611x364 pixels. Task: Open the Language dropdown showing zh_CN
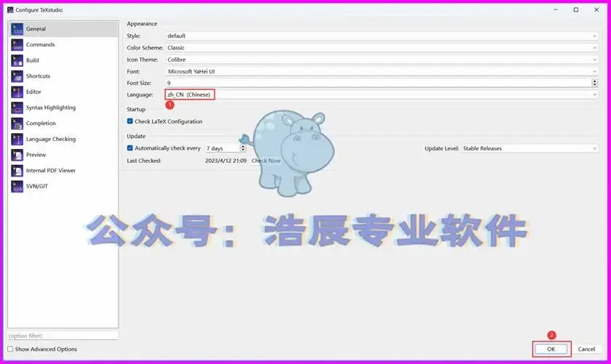click(382, 94)
